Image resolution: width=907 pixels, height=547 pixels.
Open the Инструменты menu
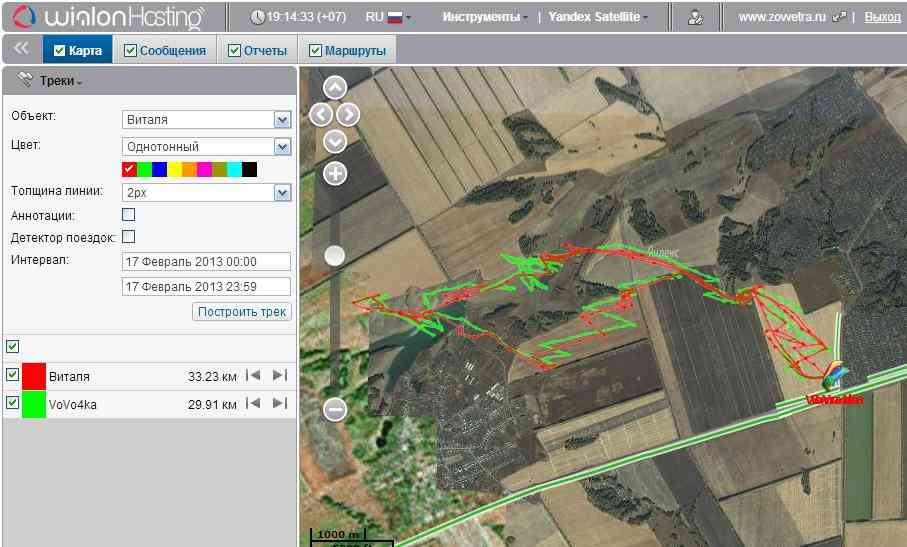click(486, 17)
